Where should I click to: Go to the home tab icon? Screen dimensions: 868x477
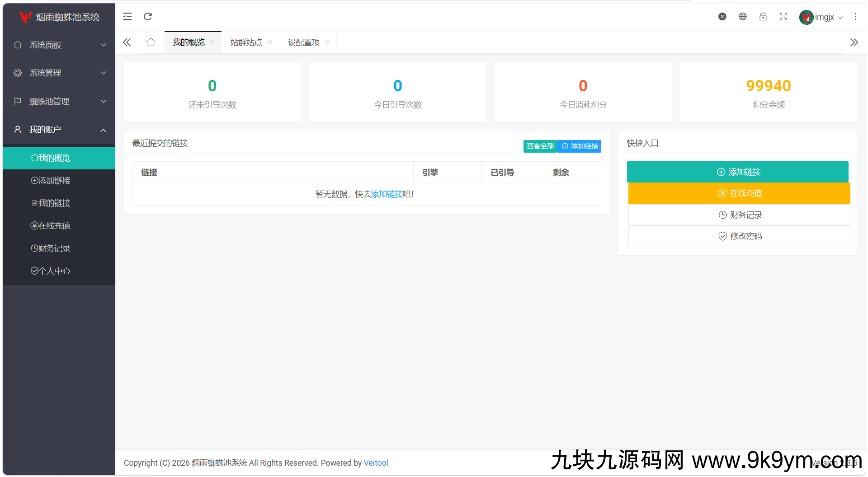tap(151, 42)
